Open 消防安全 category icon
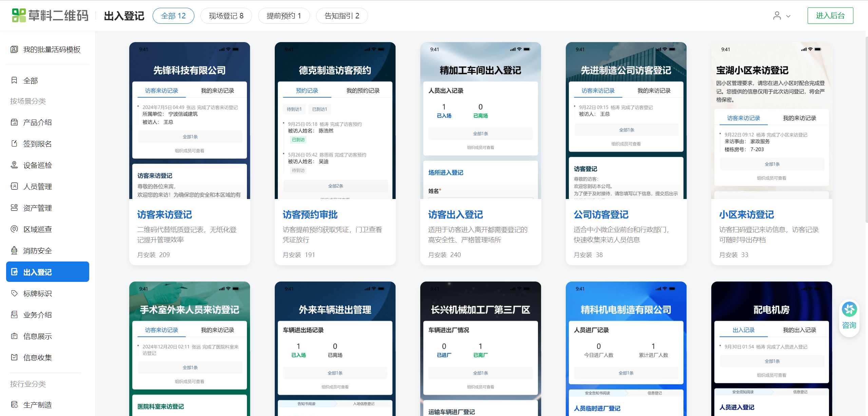868x416 pixels. point(14,251)
